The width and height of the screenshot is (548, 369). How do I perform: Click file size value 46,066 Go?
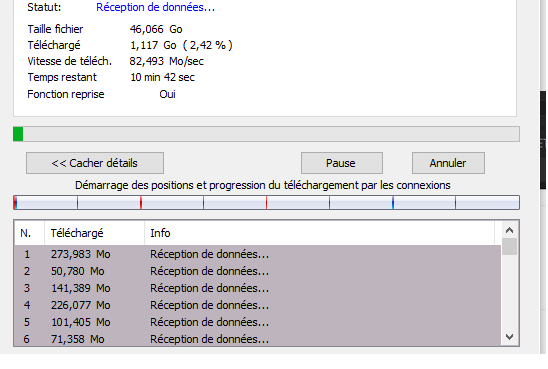tap(156, 29)
